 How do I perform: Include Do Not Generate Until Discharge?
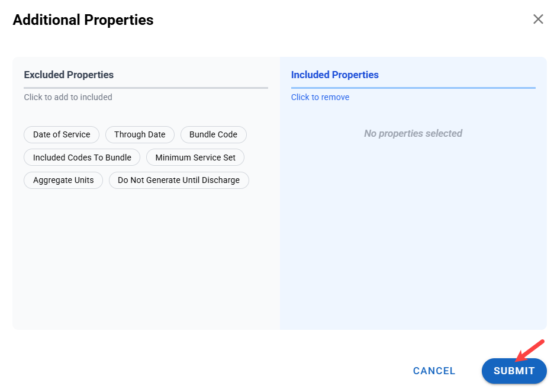click(x=179, y=180)
